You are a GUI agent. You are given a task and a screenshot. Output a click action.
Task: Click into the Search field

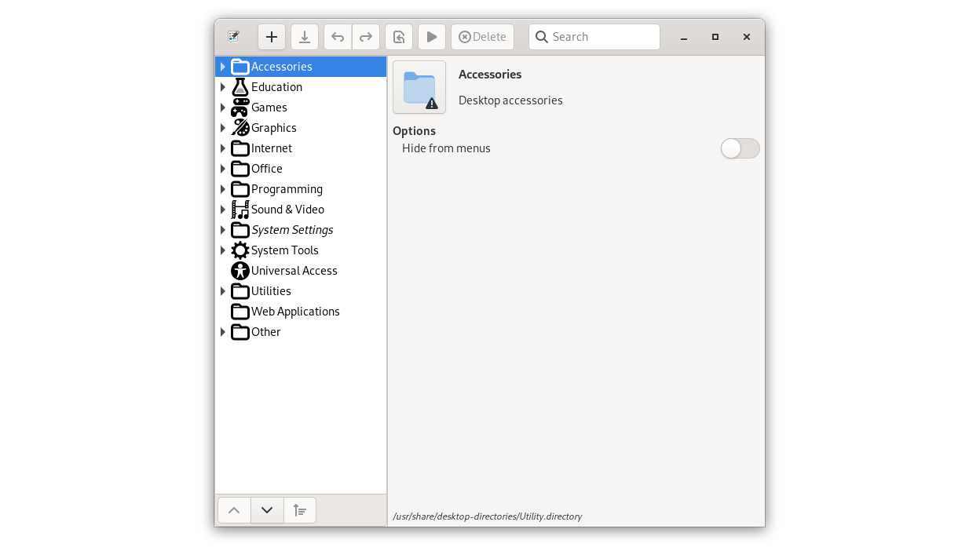(x=602, y=37)
